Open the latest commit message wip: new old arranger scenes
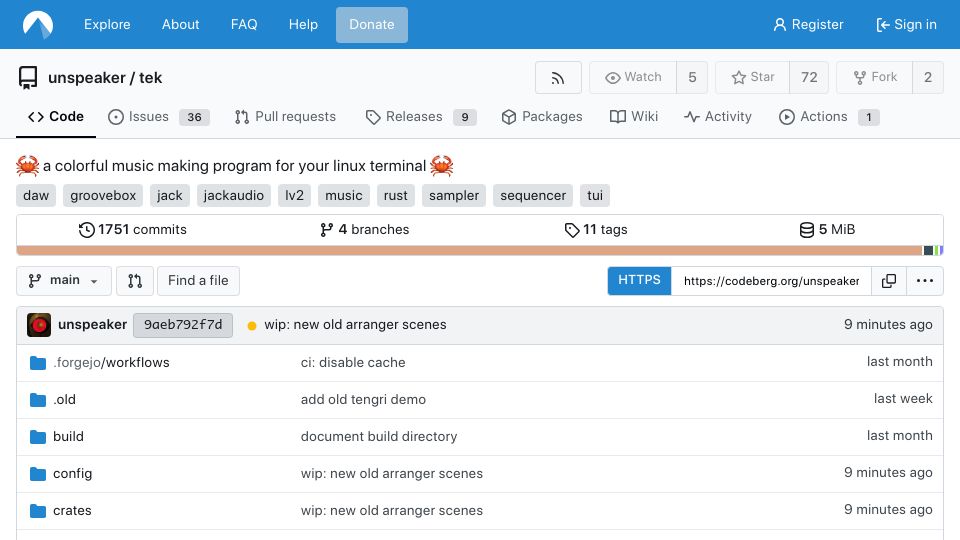 click(x=355, y=324)
